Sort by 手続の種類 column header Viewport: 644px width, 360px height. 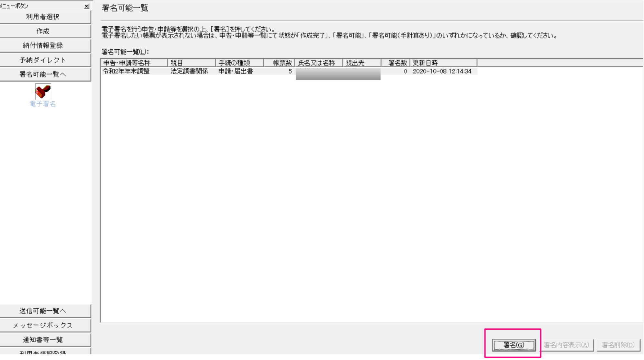coord(239,63)
